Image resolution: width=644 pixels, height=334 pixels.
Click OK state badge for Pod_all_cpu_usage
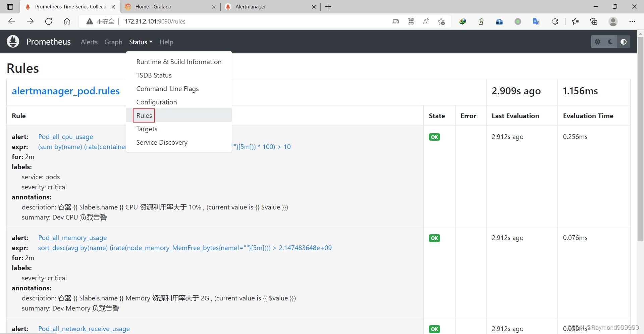434,137
